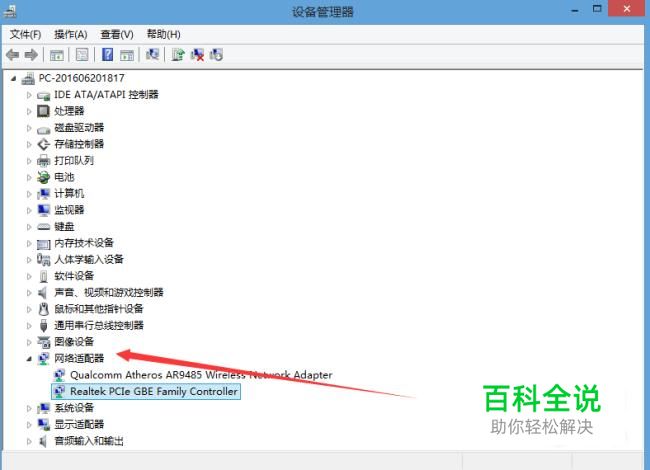Select the 音频输入和输出 category label
Screen dimensions: 650x470
(x=89, y=441)
